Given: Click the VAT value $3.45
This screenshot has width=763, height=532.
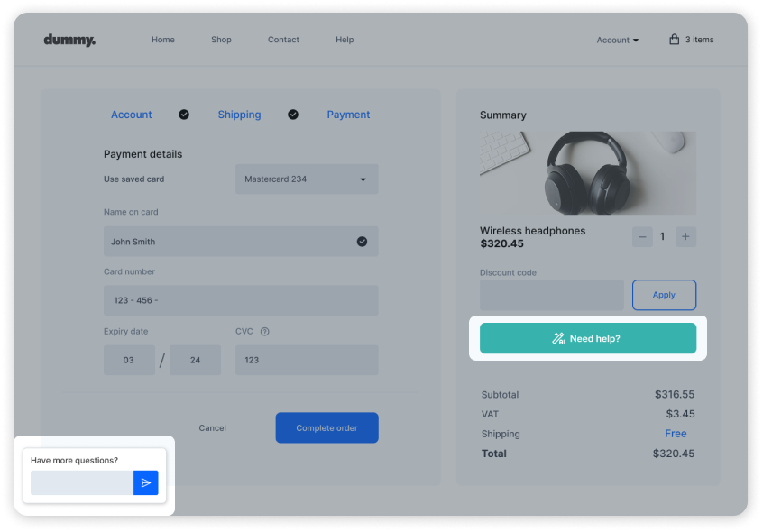Looking at the screenshot, I should pos(680,414).
